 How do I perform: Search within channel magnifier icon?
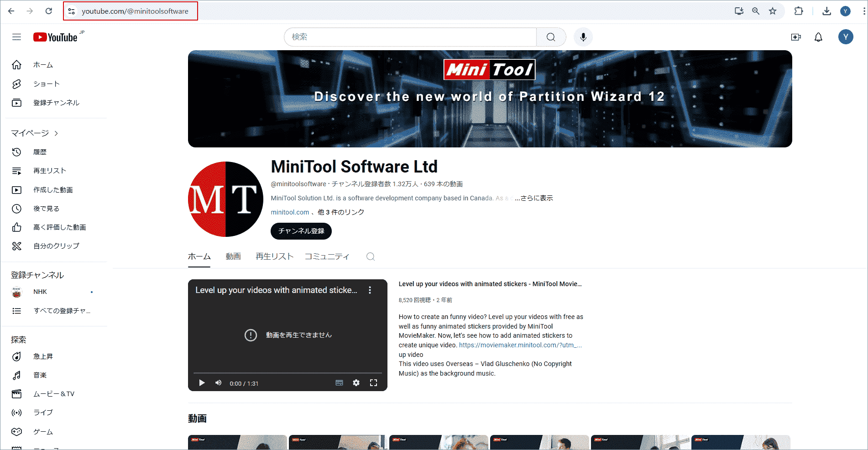pyautogui.click(x=371, y=256)
